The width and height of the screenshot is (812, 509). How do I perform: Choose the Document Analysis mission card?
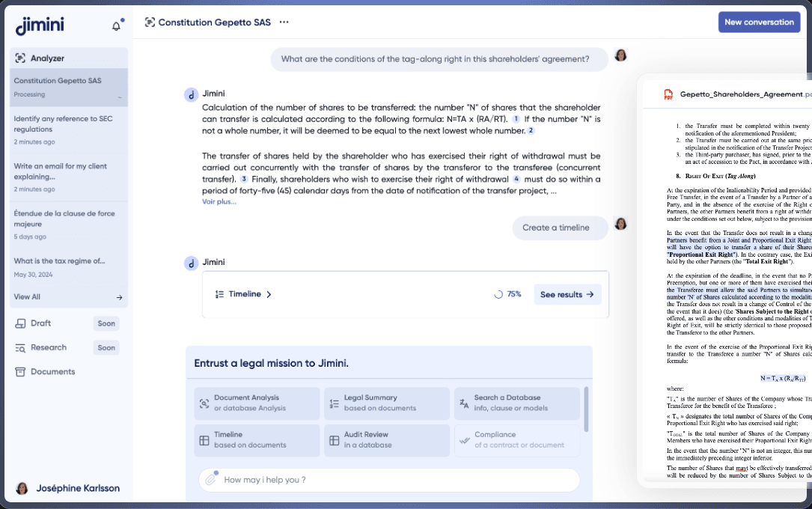[257, 403]
